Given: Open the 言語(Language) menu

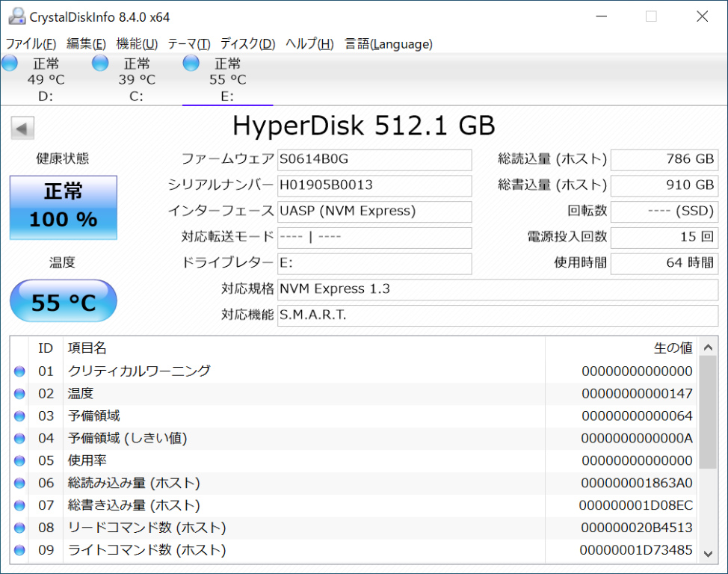Looking at the screenshot, I should click(388, 44).
